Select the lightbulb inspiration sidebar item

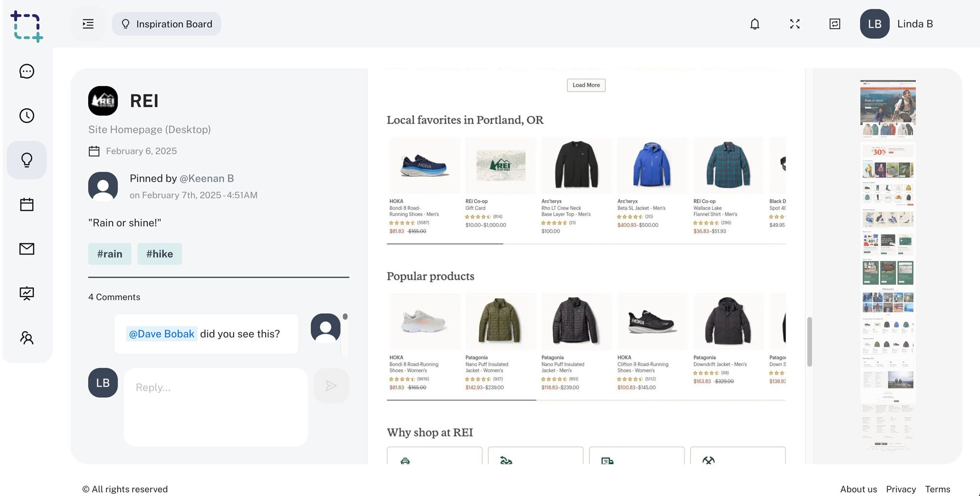pyautogui.click(x=27, y=160)
